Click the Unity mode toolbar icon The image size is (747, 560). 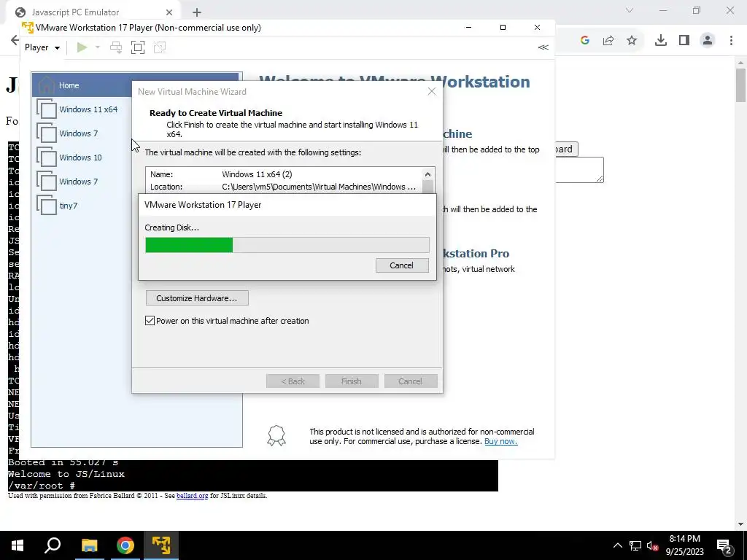click(x=160, y=47)
